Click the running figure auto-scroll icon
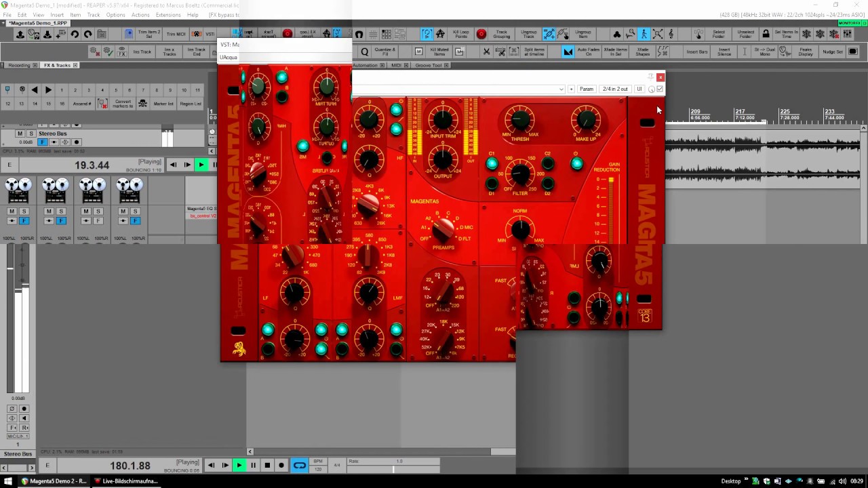 click(644, 34)
